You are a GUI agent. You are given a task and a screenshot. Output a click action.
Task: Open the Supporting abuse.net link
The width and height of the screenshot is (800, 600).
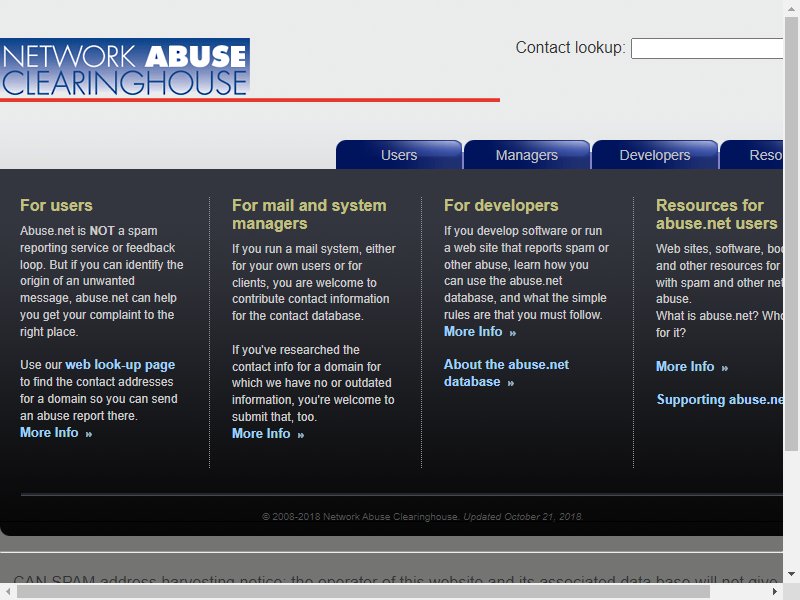pyautogui.click(x=719, y=399)
